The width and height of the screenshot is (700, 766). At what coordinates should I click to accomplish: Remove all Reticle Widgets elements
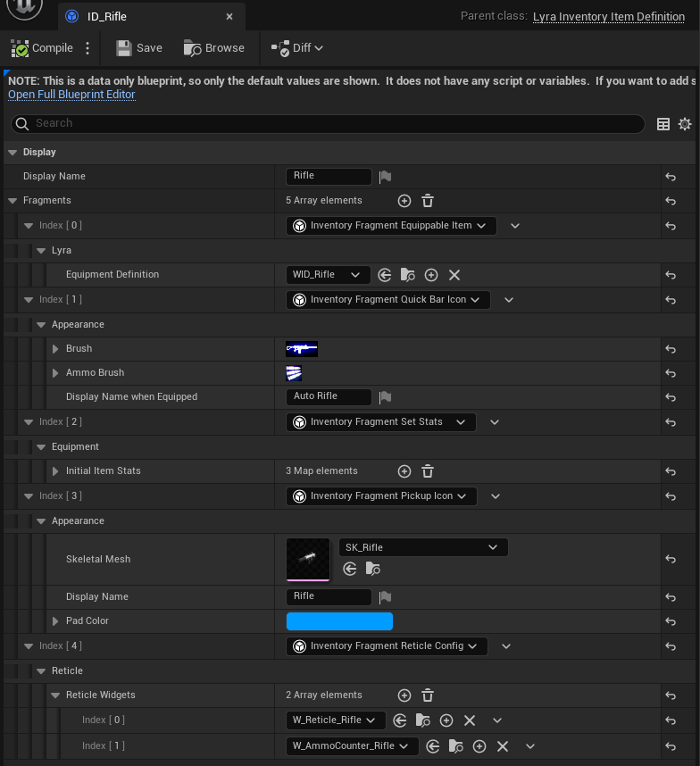pyautogui.click(x=428, y=695)
